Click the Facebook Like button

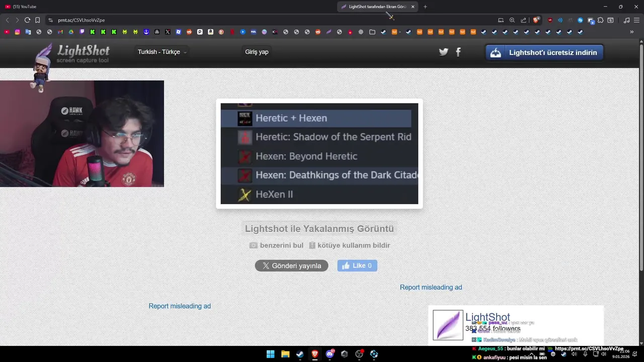(357, 265)
